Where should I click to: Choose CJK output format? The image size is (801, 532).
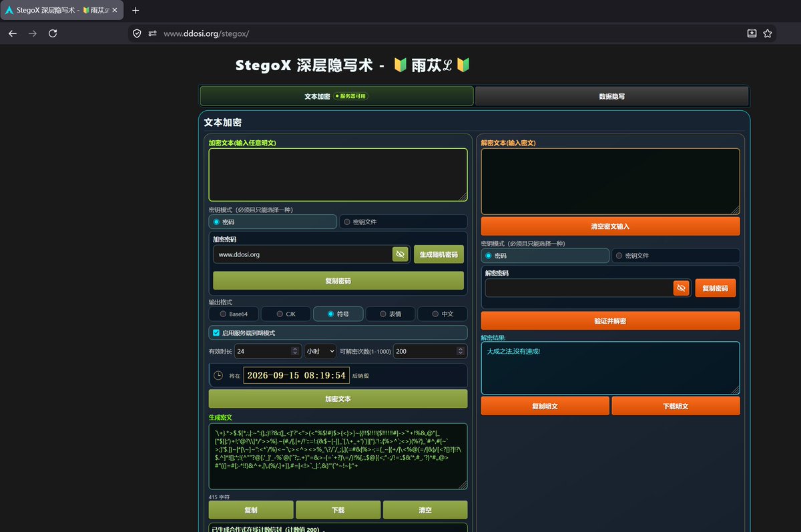pyautogui.click(x=285, y=314)
